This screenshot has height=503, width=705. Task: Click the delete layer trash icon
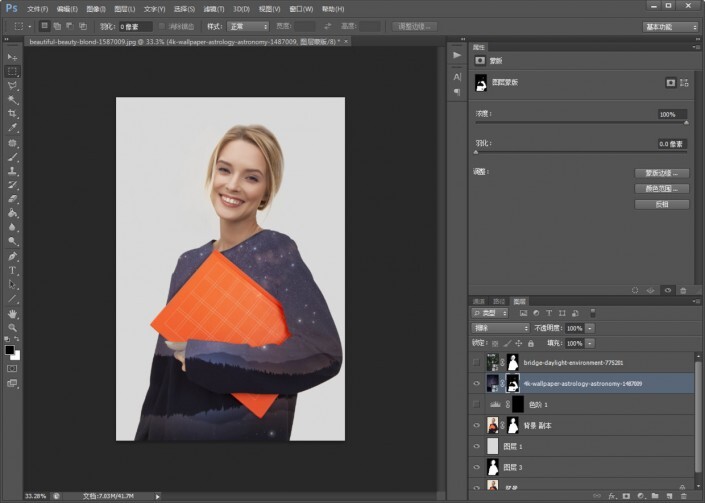pyautogui.click(x=684, y=494)
